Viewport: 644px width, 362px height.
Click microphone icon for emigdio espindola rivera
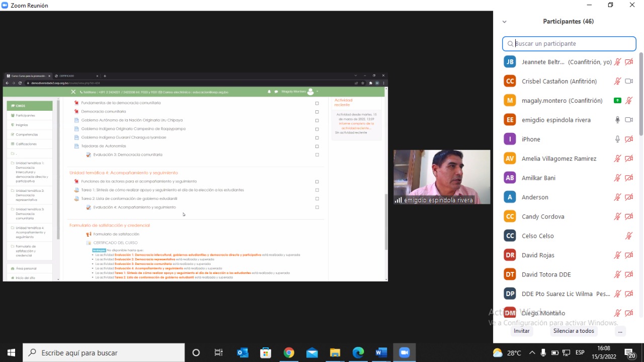(617, 120)
